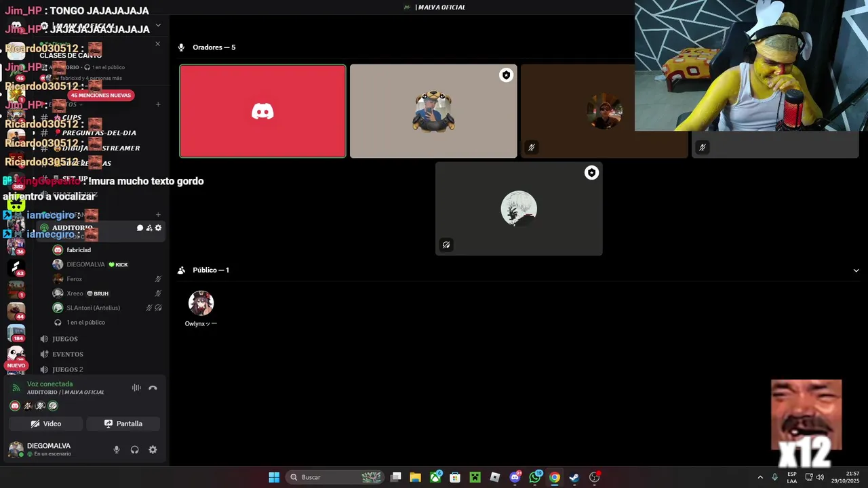868x488 pixels.
Task: Open the PREGUNTAS-DEL-DIA channel
Action: coord(99,133)
